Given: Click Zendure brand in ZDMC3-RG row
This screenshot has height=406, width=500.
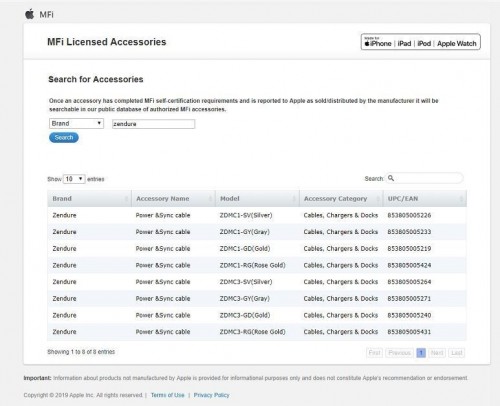Looking at the screenshot, I should pyautogui.click(x=64, y=332).
